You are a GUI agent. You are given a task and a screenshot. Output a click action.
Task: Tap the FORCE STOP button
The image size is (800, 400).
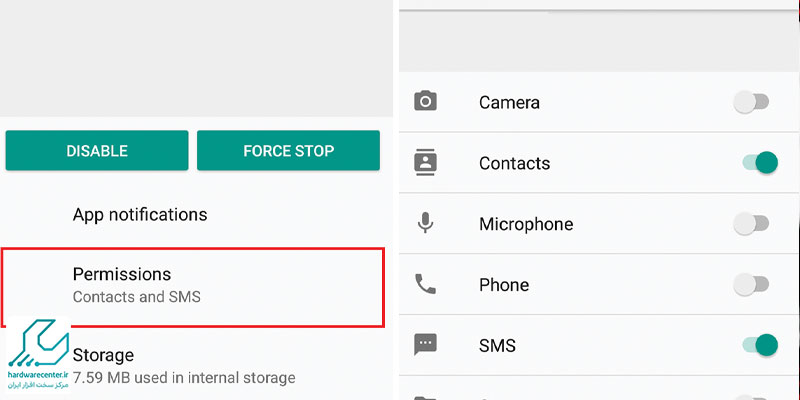pos(288,151)
